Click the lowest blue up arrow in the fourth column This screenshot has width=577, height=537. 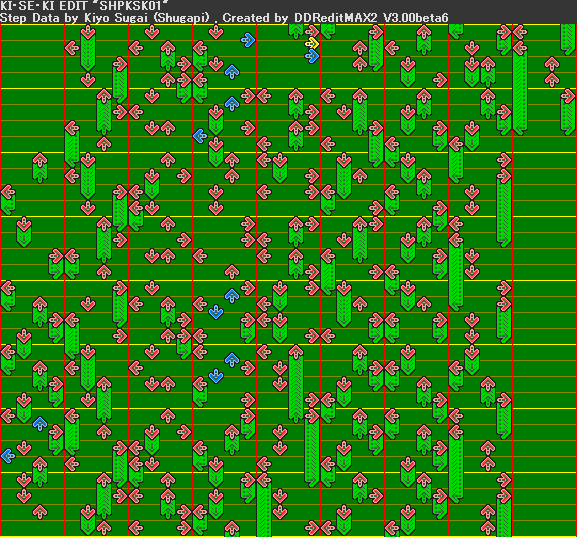click(232, 360)
